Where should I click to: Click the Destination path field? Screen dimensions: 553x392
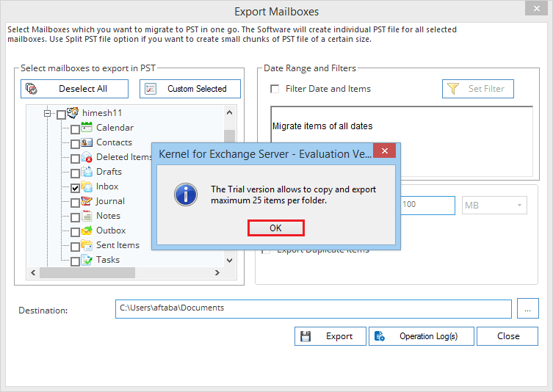313,309
